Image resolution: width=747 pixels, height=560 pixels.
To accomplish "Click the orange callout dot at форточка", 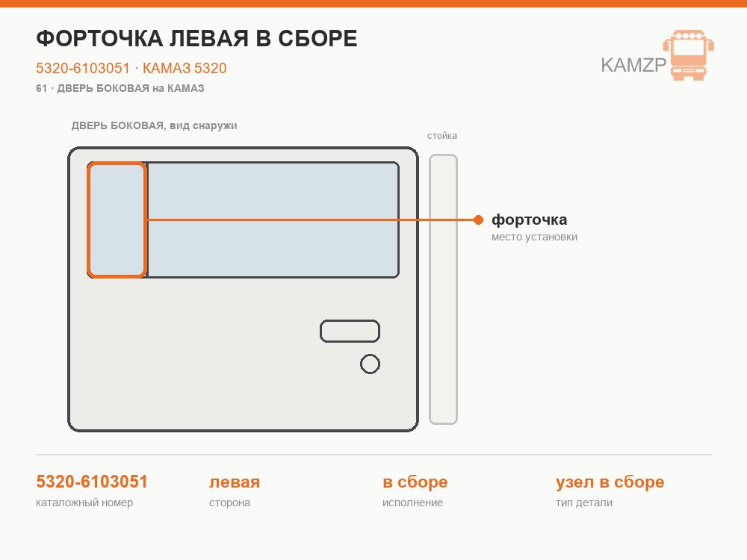I will (x=478, y=220).
